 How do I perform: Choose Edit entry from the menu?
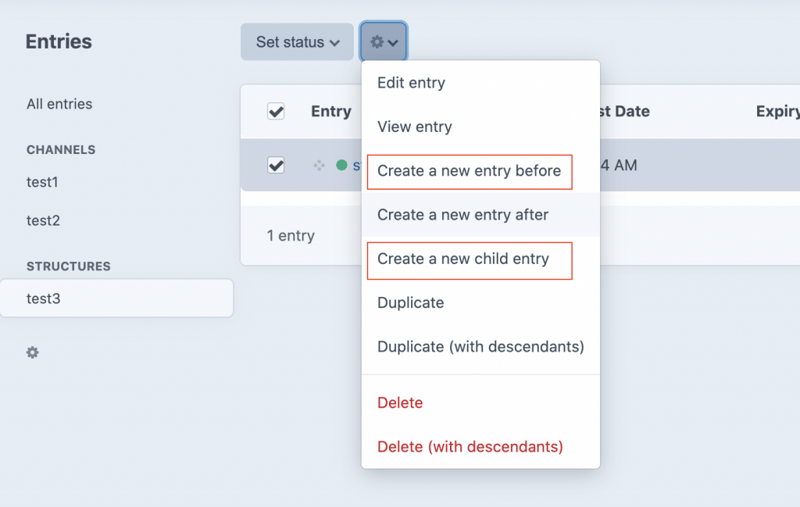411,83
